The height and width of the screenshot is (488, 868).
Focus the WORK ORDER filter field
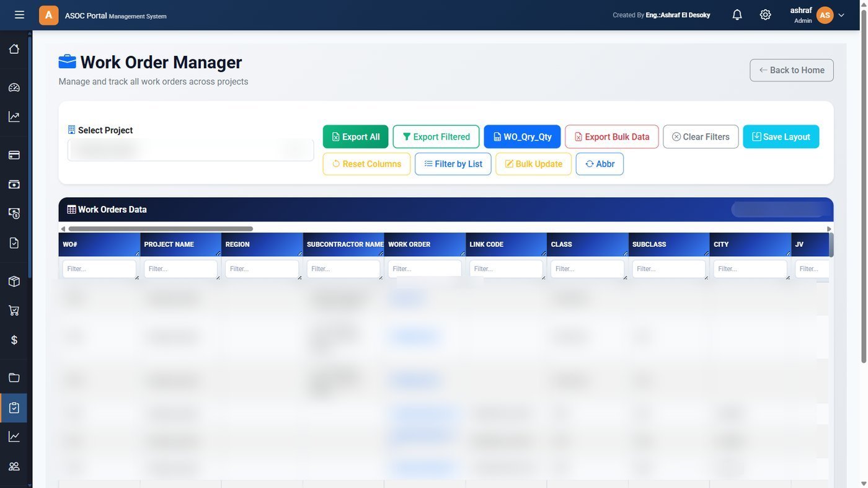click(425, 269)
